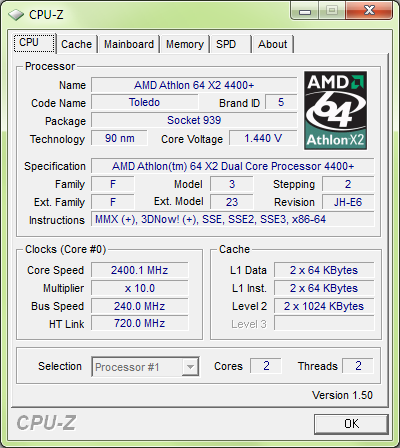Screen dimensions: 400x448
Task: Click the Revision value JH-E6
Action: 348,202
